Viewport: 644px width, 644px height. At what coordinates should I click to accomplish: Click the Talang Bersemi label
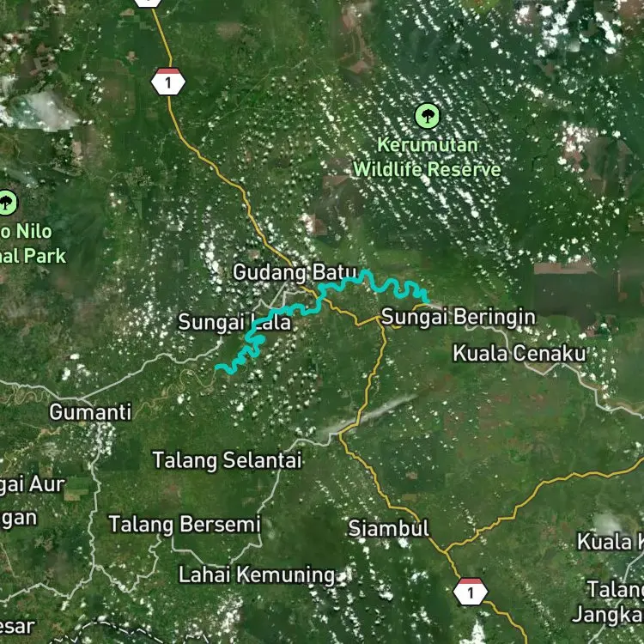(185, 525)
